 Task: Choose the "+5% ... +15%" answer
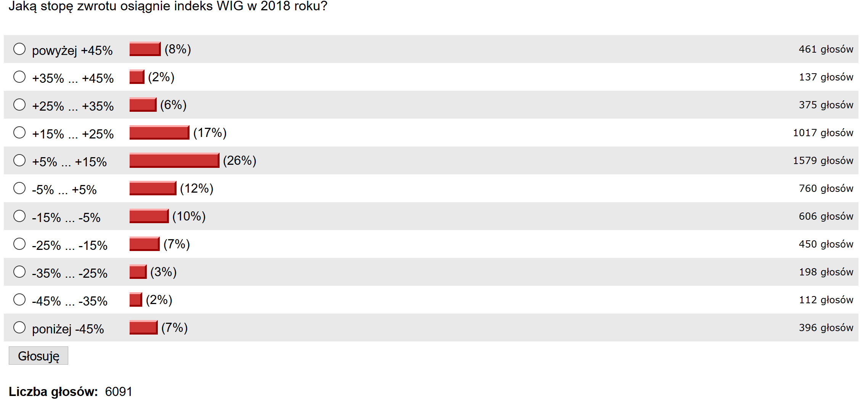[x=19, y=160]
